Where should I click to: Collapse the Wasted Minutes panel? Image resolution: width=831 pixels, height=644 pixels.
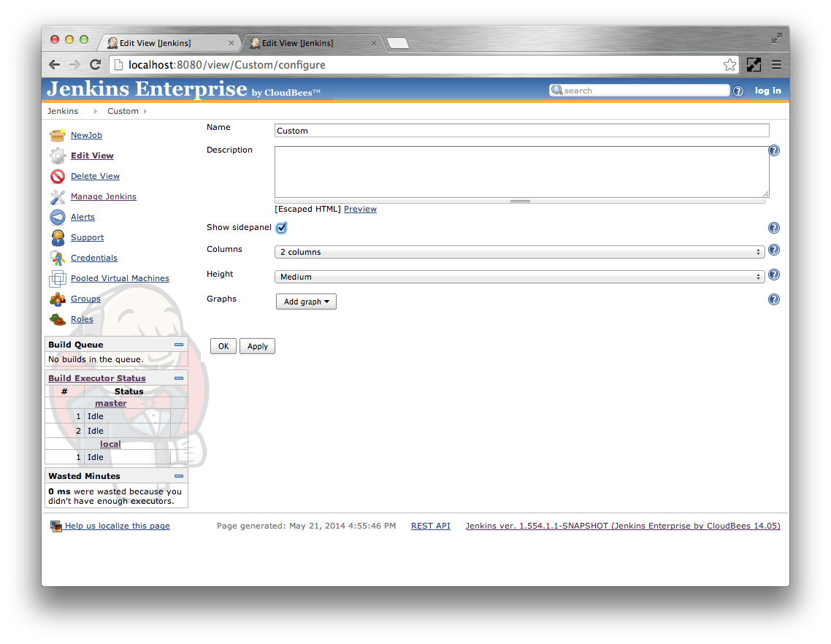(179, 476)
